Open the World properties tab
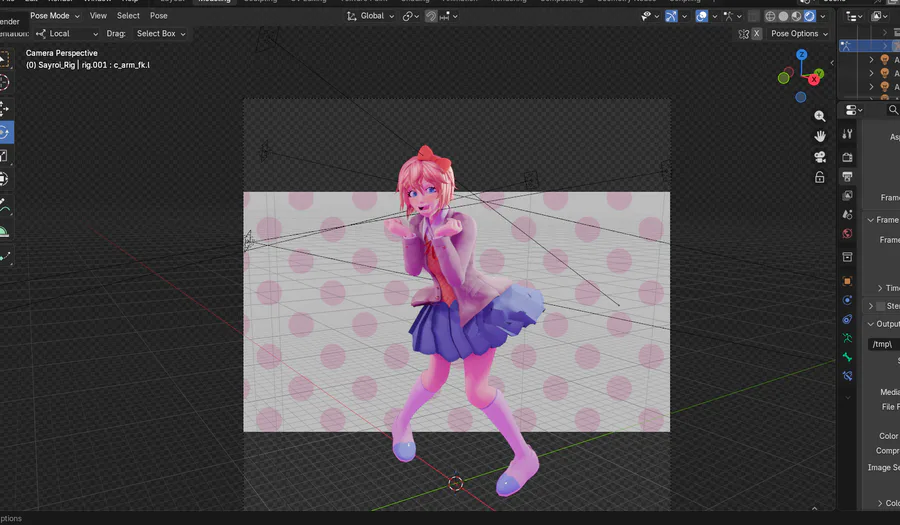The width and height of the screenshot is (900, 525). coord(847,234)
